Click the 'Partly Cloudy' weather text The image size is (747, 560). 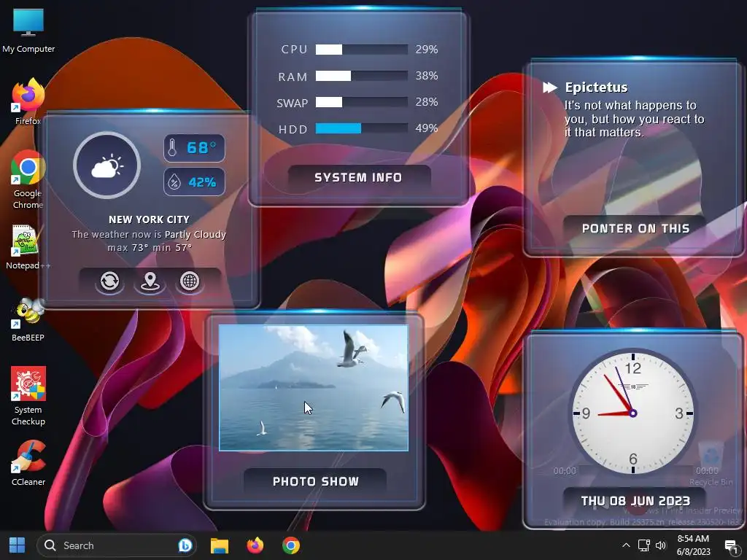pos(196,234)
